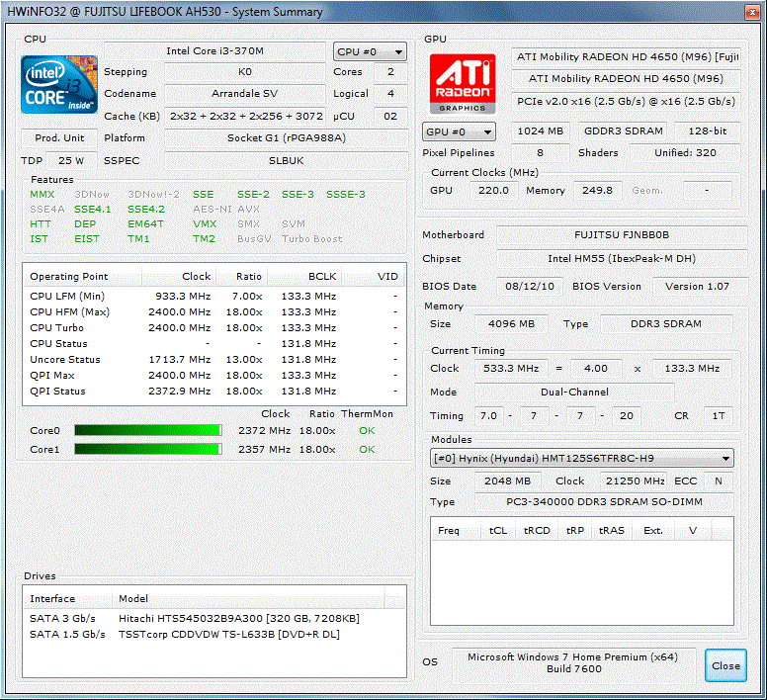Click the Intel Core i3-370M name field
Viewport: 767px width, 700px height.
click(214, 51)
